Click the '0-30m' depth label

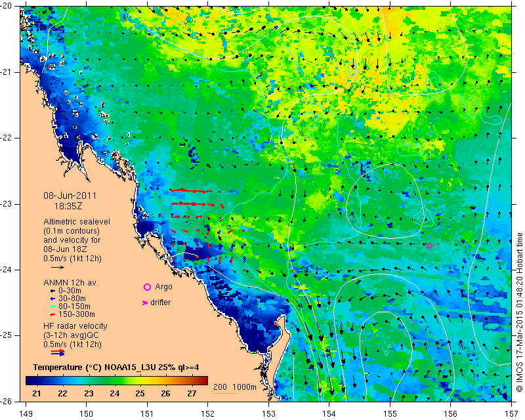tap(70, 291)
